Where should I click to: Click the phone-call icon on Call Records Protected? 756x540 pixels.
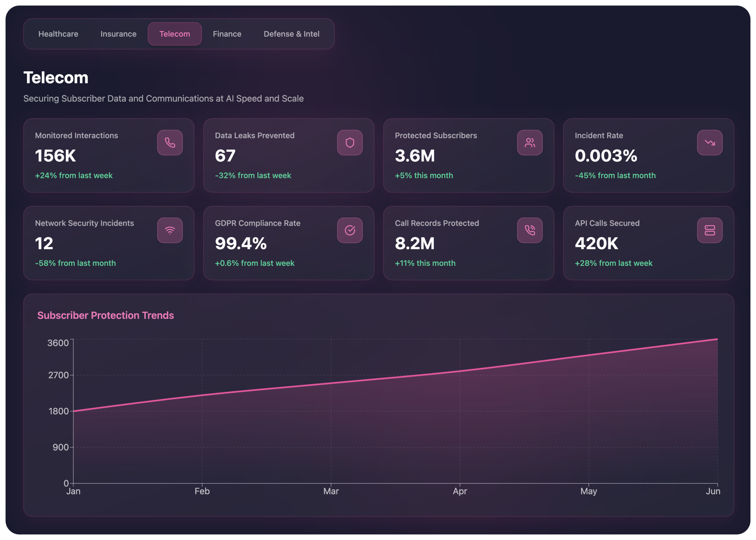point(530,230)
